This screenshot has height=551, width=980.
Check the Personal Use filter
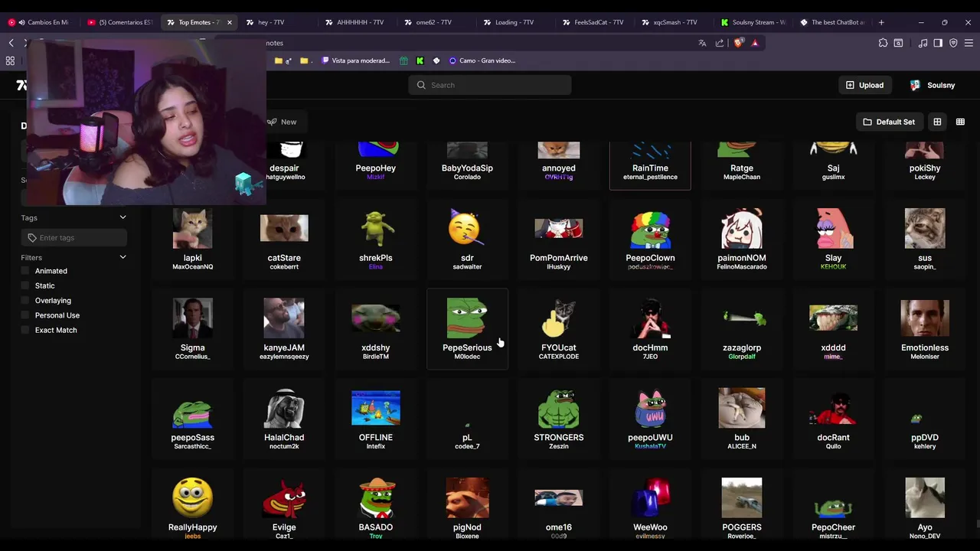click(x=25, y=315)
